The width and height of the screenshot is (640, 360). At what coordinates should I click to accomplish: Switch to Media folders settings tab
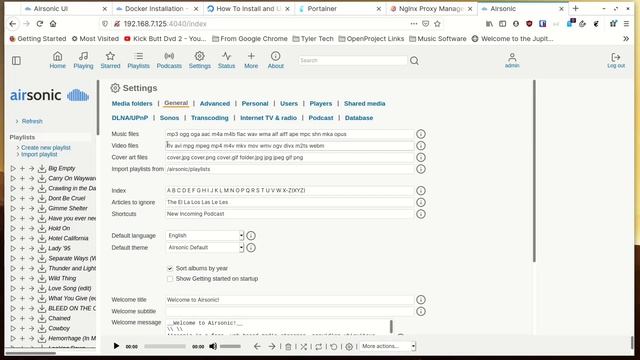point(132,104)
